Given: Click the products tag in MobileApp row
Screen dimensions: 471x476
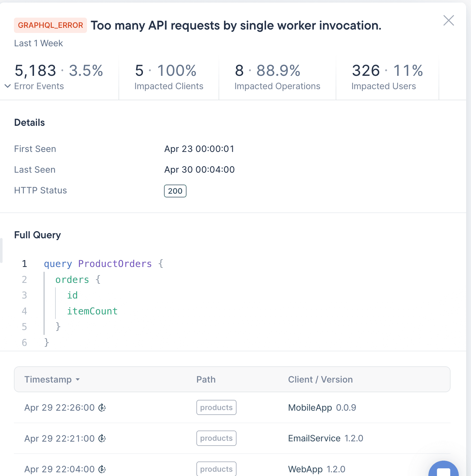Looking at the screenshot, I should click(216, 408).
